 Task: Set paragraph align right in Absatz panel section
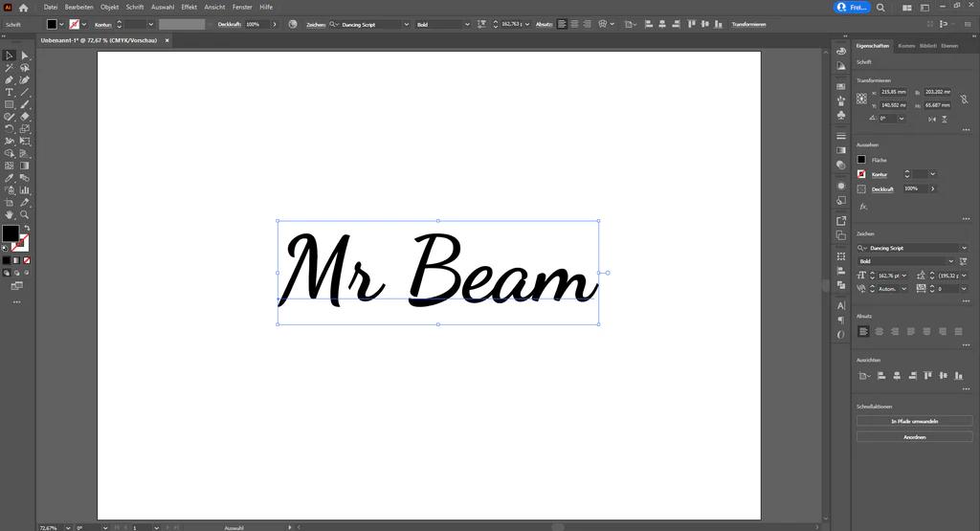click(x=895, y=332)
